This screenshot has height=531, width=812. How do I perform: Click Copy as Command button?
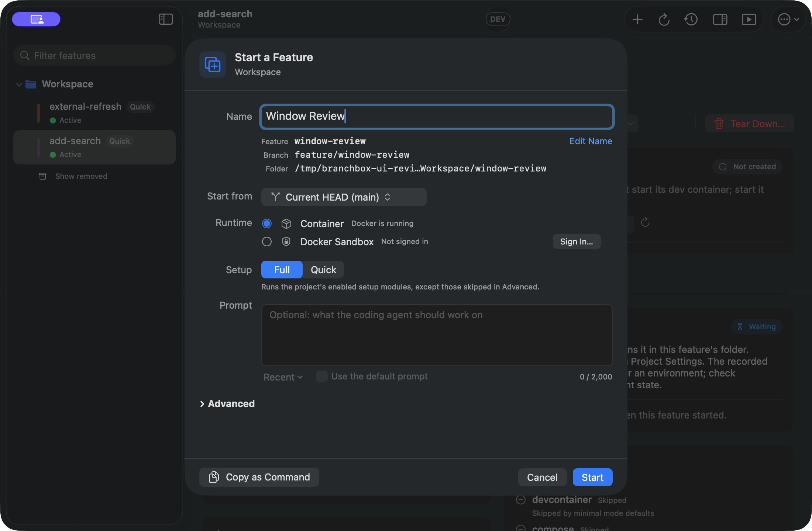(259, 477)
